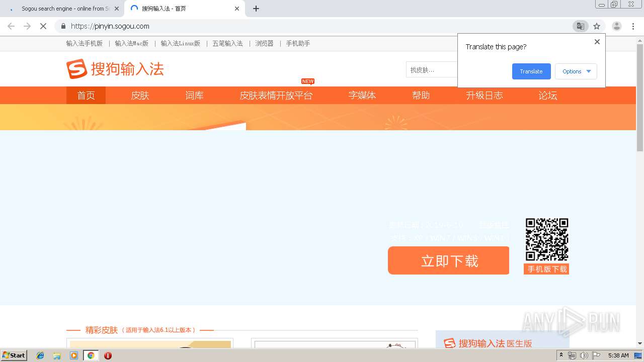644x362 pixels.
Task: Click the 首页 navigation item
Action: tap(86, 96)
